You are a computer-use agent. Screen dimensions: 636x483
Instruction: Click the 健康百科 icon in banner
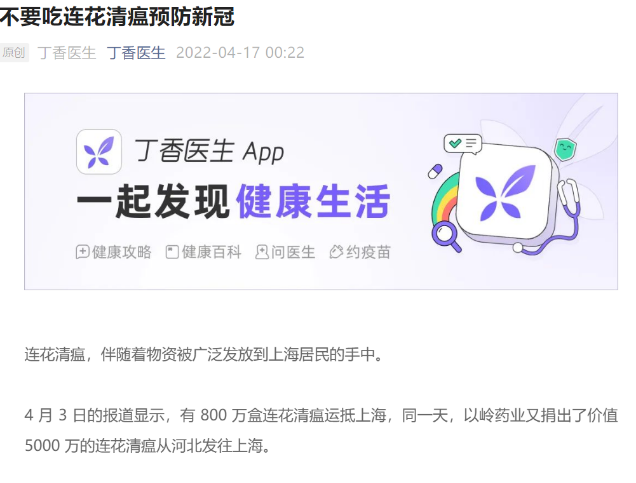click(x=172, y=252)
